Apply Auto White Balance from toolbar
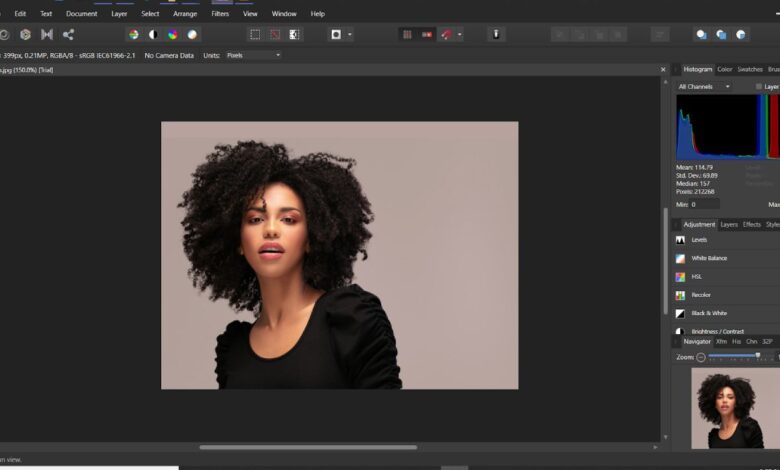This screenshot has height=470, width=780. pyautogui.click(x=192, y=34)
